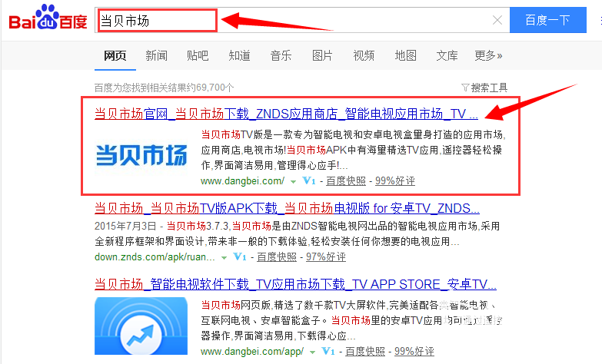The height and width of the screenshot is (364, 602).
Task: Open 百度快照 for the down.znds.com result
Action: click(x=276, y=256)
